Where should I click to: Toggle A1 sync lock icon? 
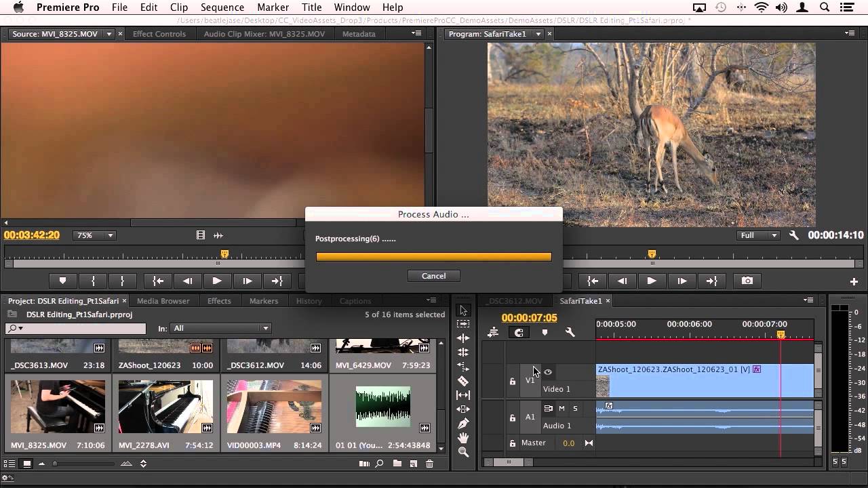point(548,408)
